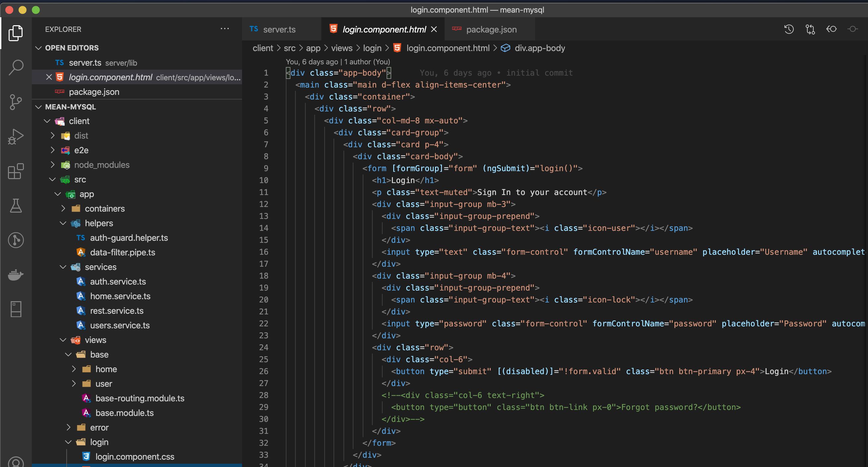Open Run and Debug view
The image size is (868, 467).
tap(16, 137)
